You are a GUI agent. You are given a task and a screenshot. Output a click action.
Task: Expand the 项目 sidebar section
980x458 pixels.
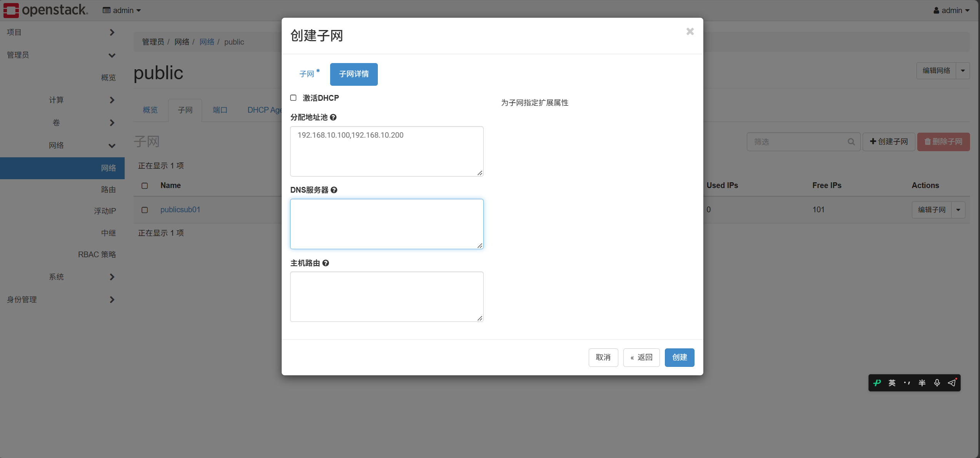click(x=62, y=32)
